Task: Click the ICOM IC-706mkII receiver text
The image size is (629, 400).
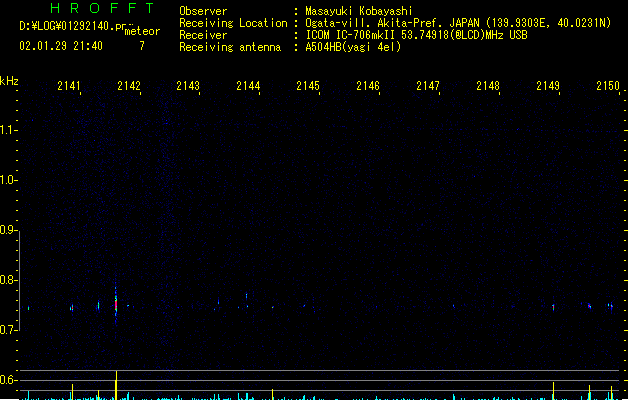Action: (416, 35)
